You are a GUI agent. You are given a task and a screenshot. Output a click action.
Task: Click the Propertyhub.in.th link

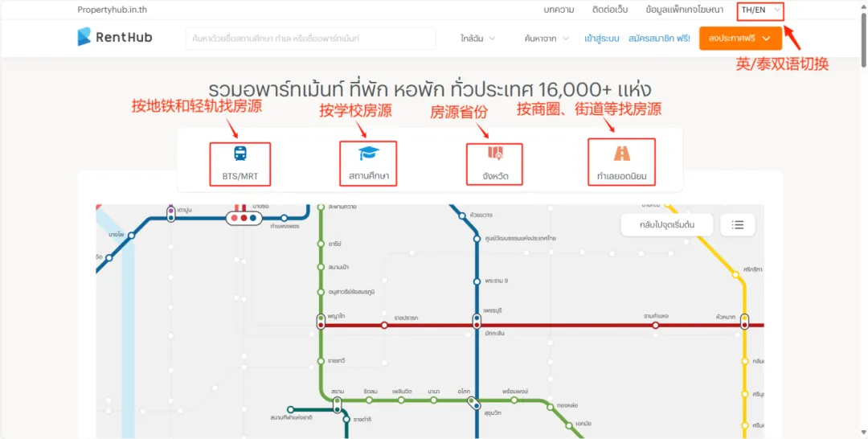point(113,10)
